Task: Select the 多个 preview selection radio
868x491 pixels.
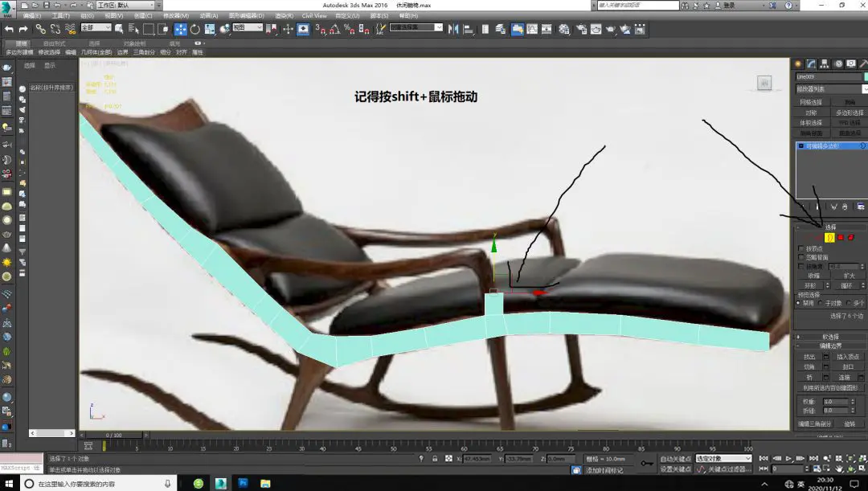Action: tap(850, 303)
